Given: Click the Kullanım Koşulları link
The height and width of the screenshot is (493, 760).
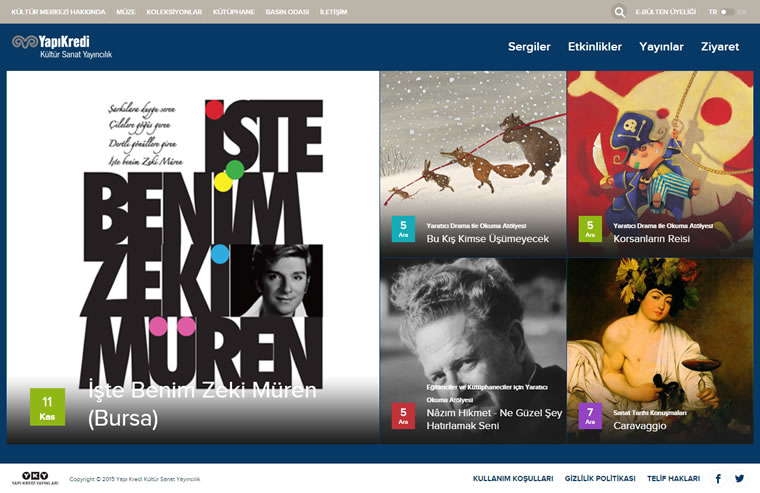Looking at the screenshot, I should click(x=513, y=478).
